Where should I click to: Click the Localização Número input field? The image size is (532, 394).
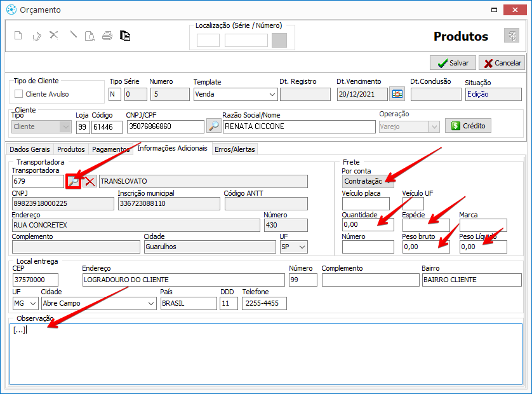(246, 41)
